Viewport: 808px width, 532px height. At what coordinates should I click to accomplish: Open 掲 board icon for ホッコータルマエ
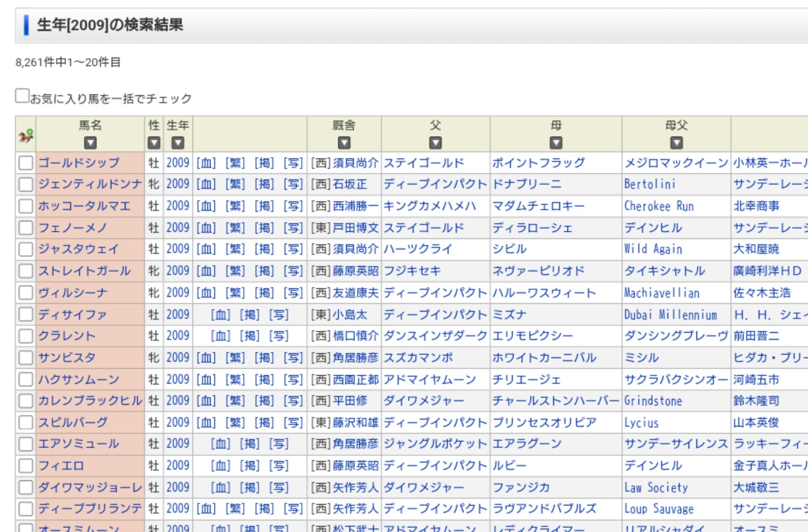coord(264,206)
